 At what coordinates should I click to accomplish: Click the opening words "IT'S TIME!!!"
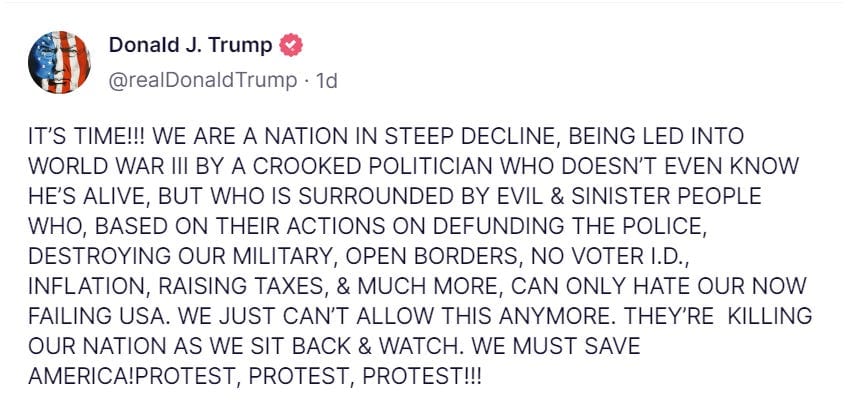[x=87, y=136]
